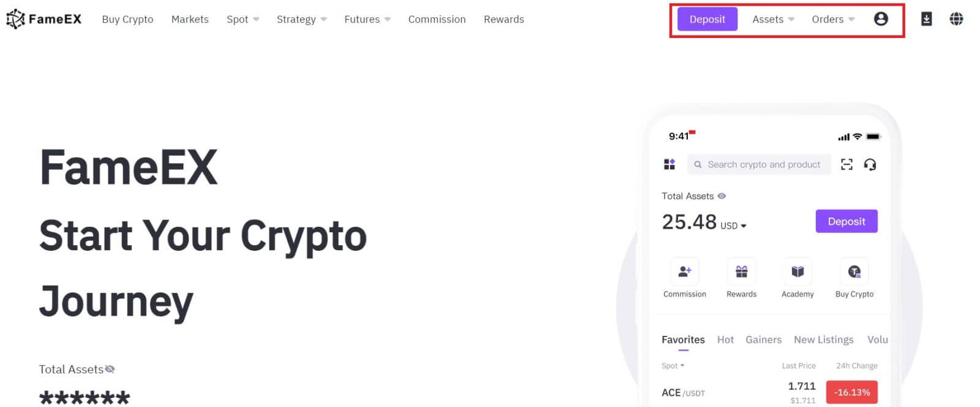Image resolution: width=980 pixels, height=407 pixels.
Task: Open the Assets dropdown menu
Action: coord(773,19)
